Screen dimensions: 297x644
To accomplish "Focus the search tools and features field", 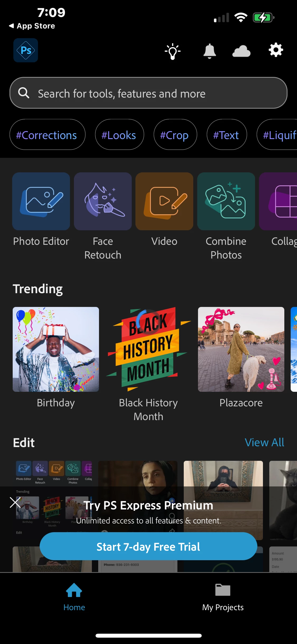I will pyautogui.click(x=148, y=93).
